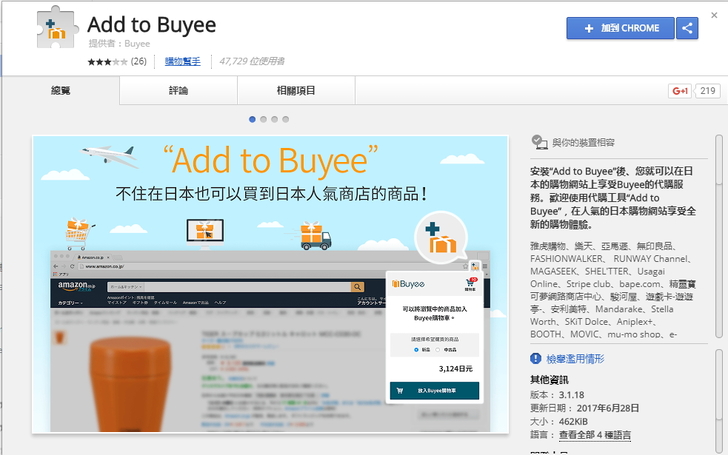Click the orange search icon in amazon bar
The height and width of the screenshot is (455, 728).
(357, 287)
